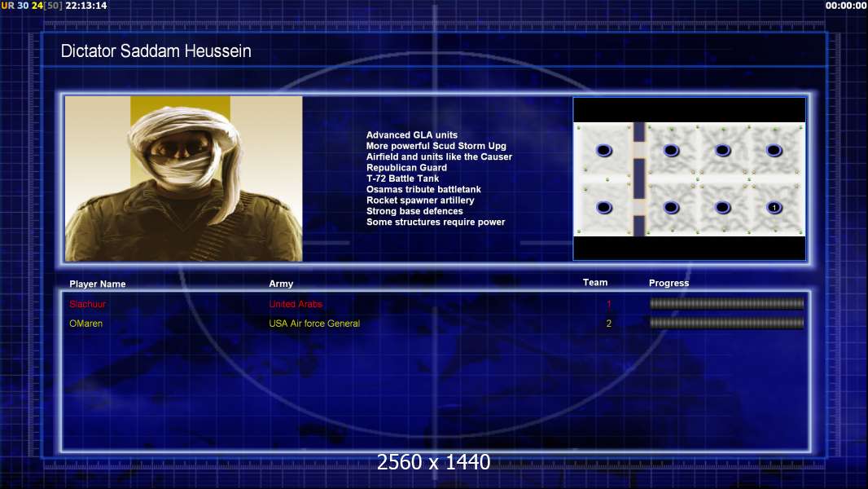Select player name OMaren
Viewport: 868px width, 489px height.
click(x=85, y=324)
